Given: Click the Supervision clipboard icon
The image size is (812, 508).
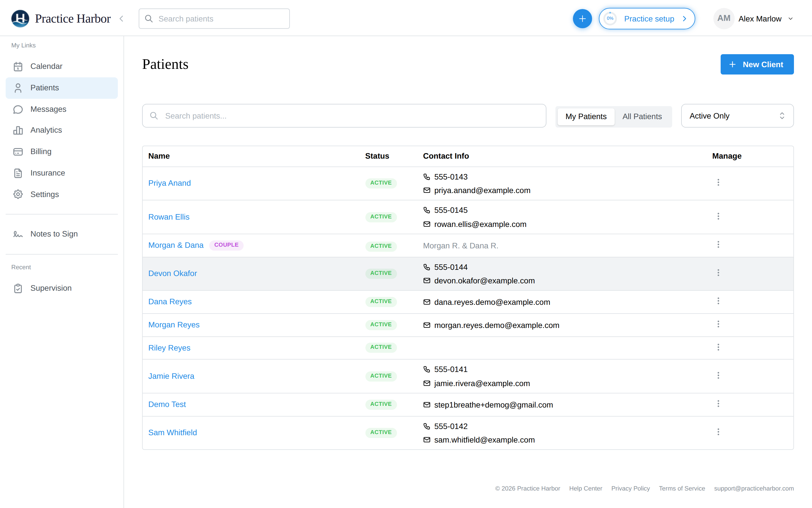Looking at the screenshot, I should pos(18,288).
